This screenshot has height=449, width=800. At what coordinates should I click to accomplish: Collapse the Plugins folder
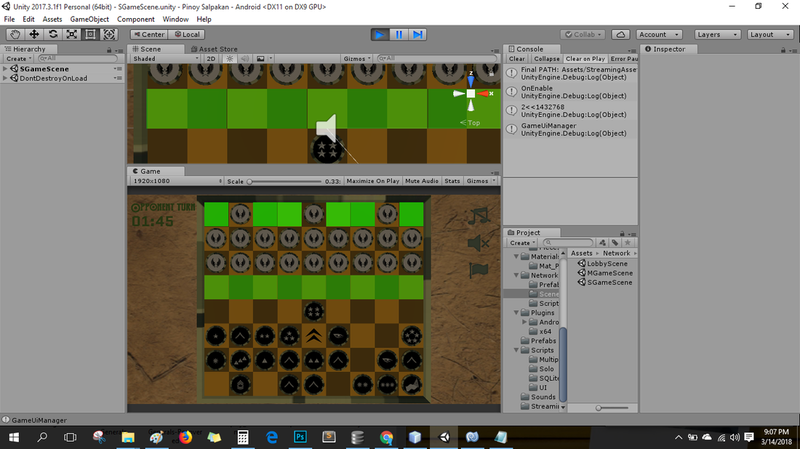pos(516,312)
